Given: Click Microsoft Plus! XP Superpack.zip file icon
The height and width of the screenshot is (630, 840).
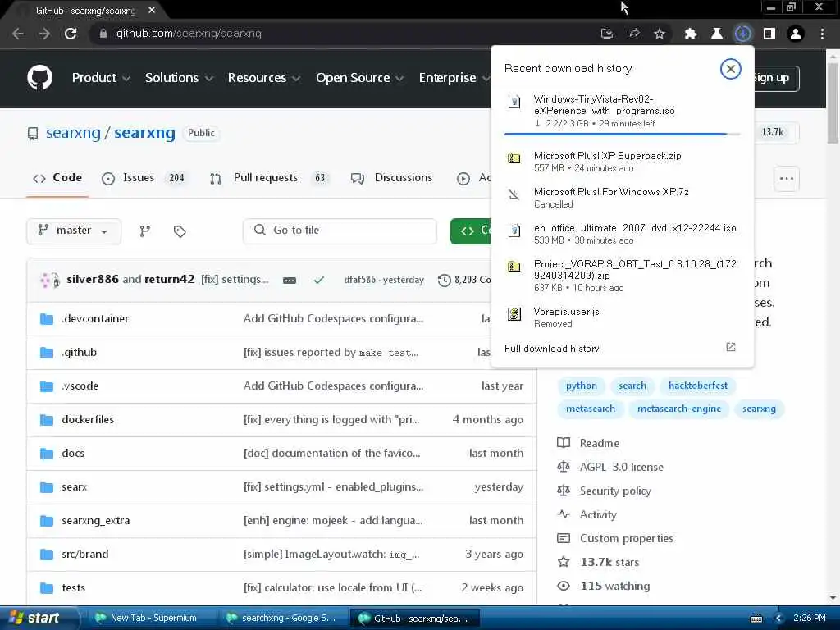Looking at the screenshot, I should click(514, 158).
